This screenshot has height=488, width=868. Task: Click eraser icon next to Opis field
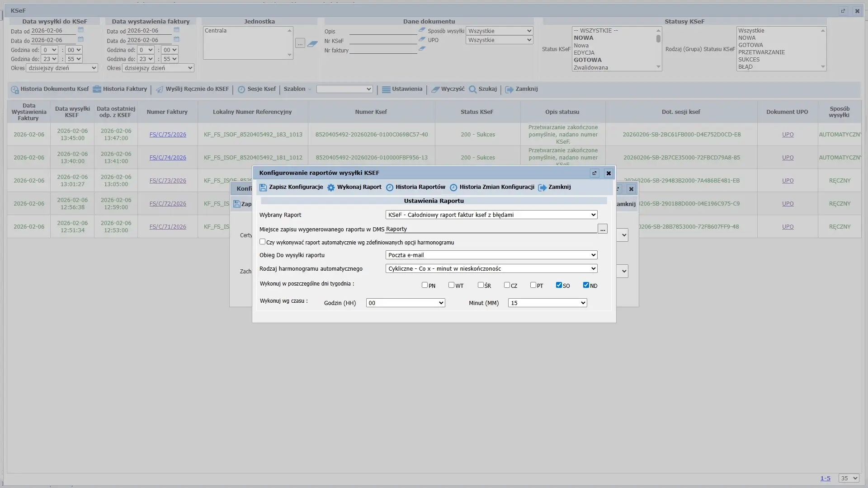[422, 30]
